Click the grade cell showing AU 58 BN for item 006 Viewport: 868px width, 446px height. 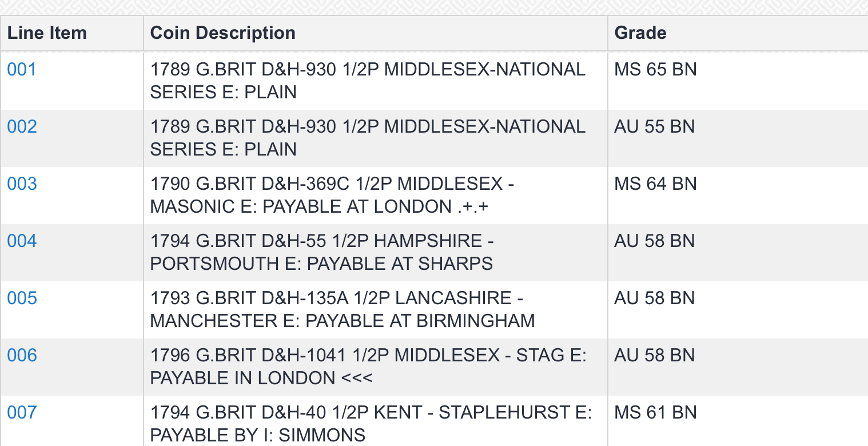[x=654, y=355]
